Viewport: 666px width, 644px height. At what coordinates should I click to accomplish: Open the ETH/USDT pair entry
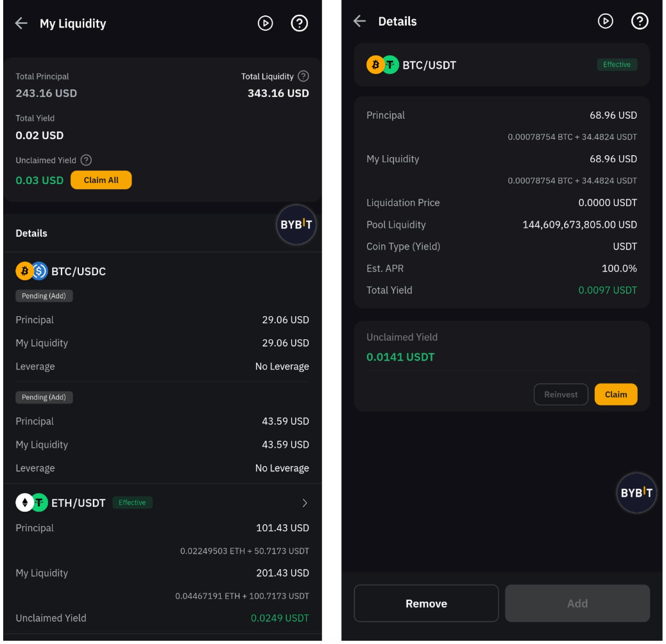click(78, 503)
